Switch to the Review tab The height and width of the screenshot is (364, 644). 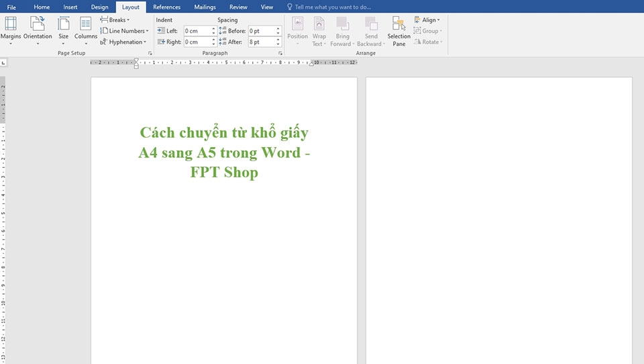click(238, 7)
